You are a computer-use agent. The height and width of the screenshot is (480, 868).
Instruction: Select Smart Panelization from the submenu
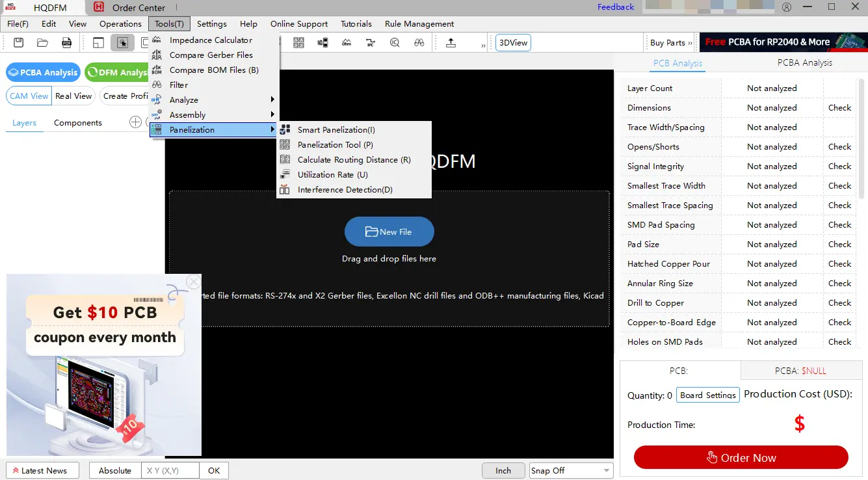tap(336, 130)
